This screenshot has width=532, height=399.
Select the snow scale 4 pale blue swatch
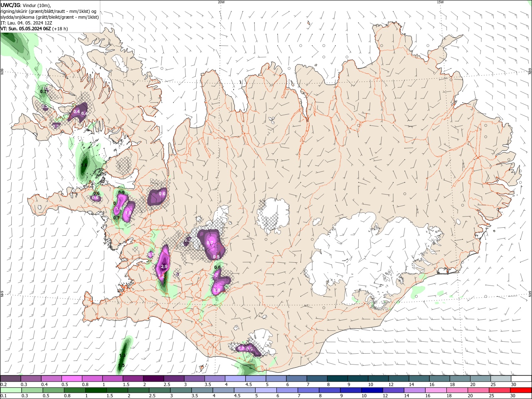point(234,379)
